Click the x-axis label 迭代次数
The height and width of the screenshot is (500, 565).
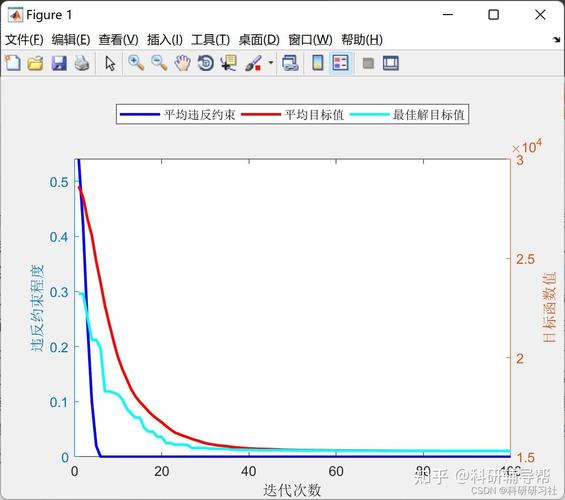click(292, 490)
